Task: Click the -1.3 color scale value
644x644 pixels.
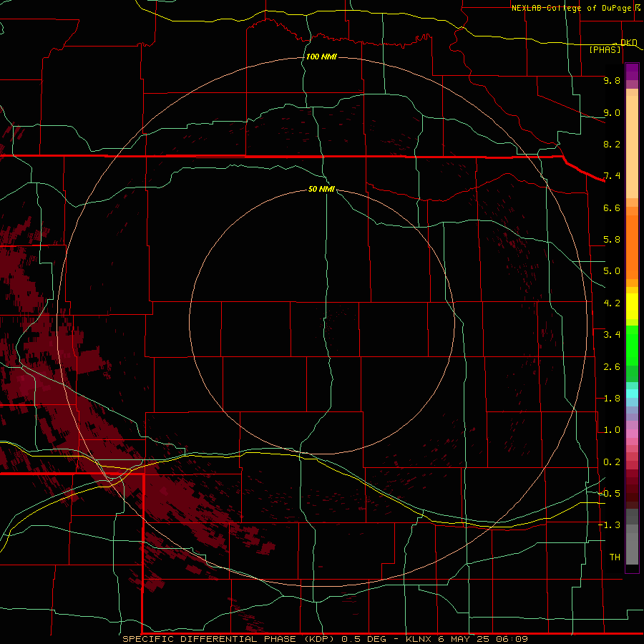Action: pos(609,525)
